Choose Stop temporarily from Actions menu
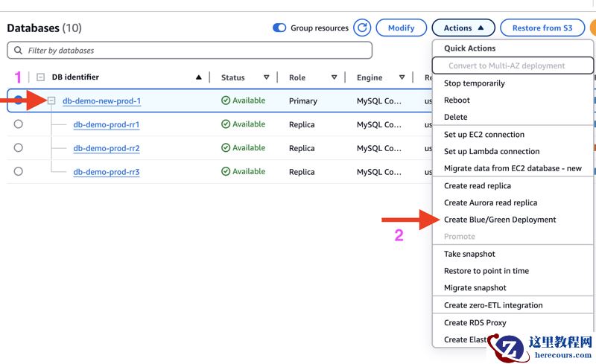 tap(474, 83)
